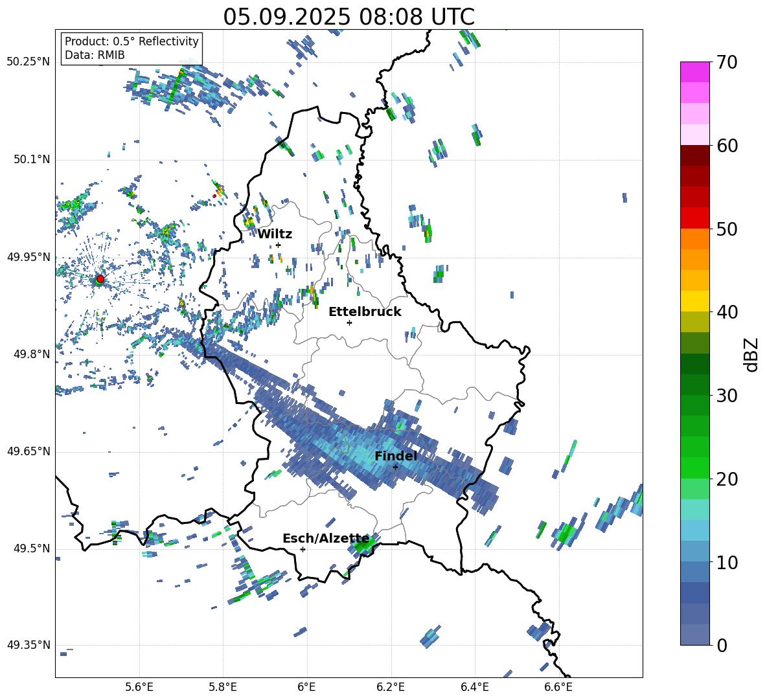This screenshot has height=700, width=767.
Task: Click the Esch/Alzette station cross marker
Action: [303, 549]
